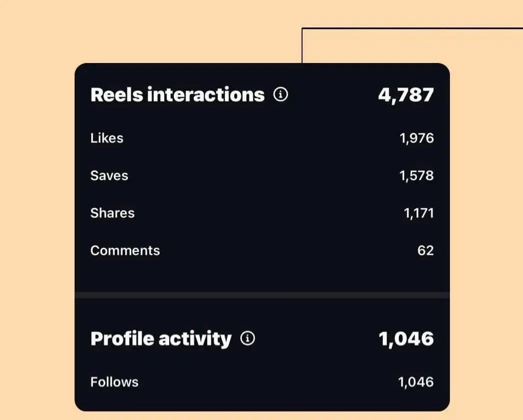523x420 pixels.
Task: Click the Saves count 1,578
Action: pos(416,175)
